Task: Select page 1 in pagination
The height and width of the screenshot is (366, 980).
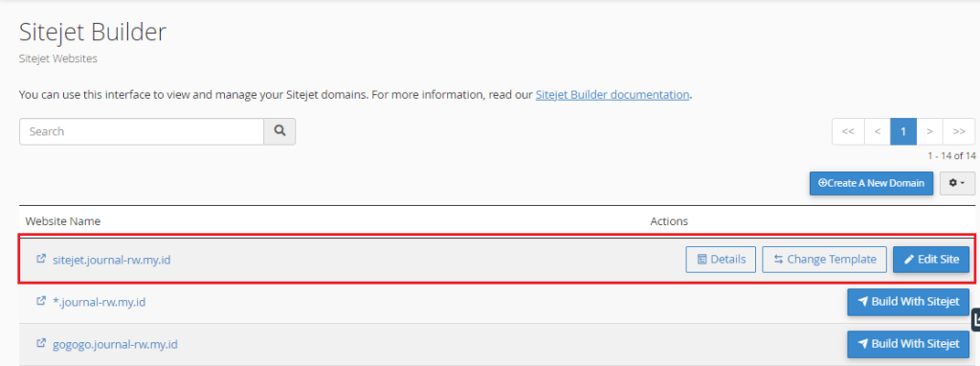Action: pos(903,131)
